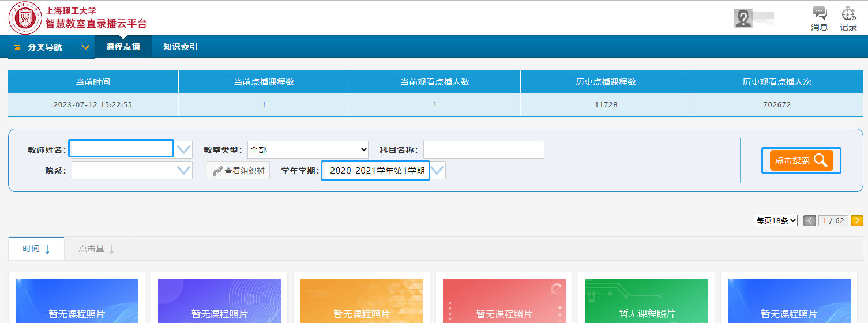
Task: Go to previous page arrow
Action: 809,220
